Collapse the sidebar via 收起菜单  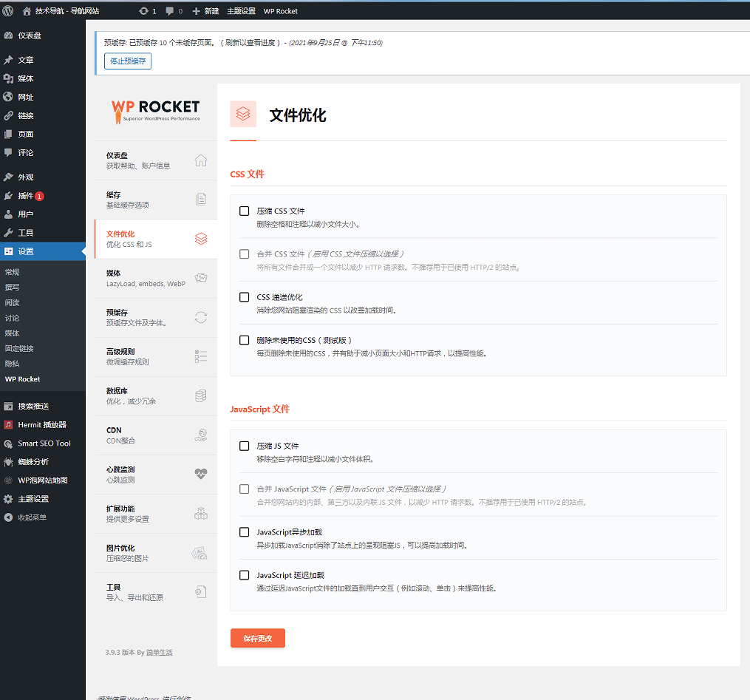click(32, 517)
